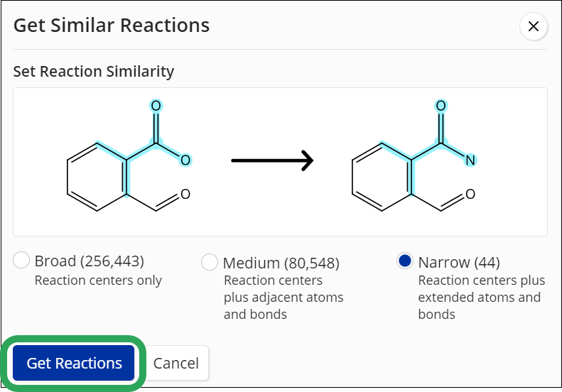Click the black reaction arrow
This screenshot has width=562, height=392.
[272, 160]
